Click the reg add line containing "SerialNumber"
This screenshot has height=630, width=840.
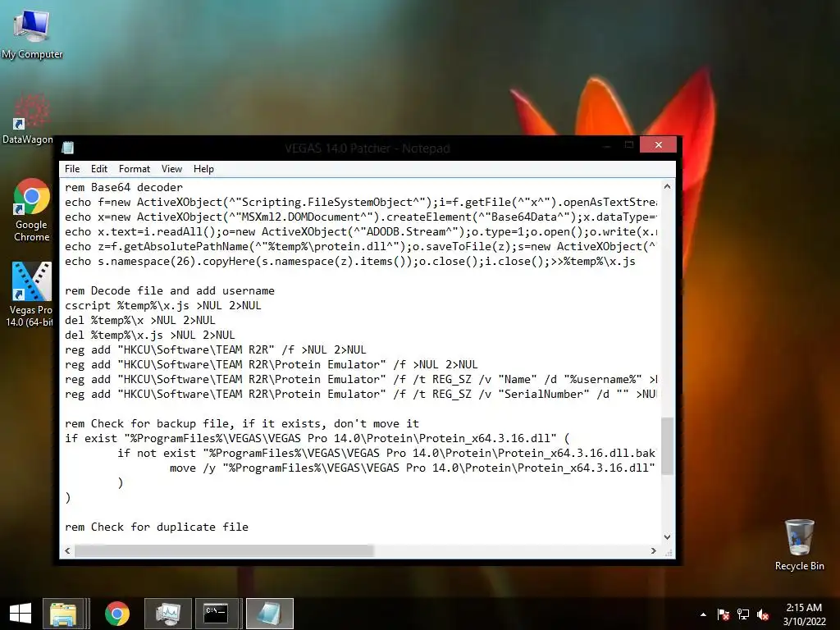(361, 394)
